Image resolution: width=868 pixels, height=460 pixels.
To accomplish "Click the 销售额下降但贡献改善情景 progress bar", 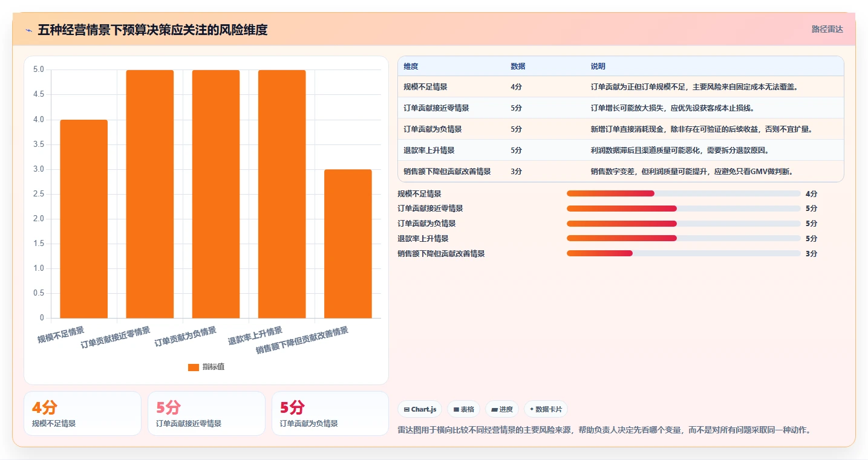I will (684, 253).
